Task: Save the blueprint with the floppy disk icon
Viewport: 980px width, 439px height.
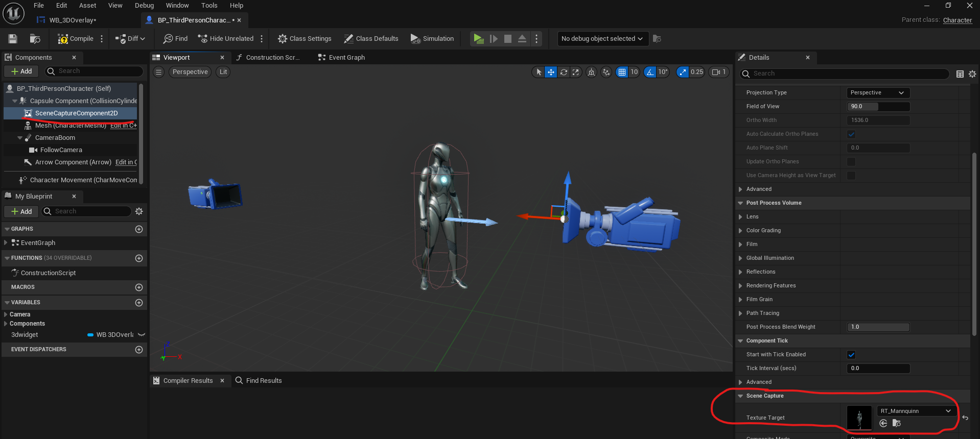Action: click(x=13, y=39)
